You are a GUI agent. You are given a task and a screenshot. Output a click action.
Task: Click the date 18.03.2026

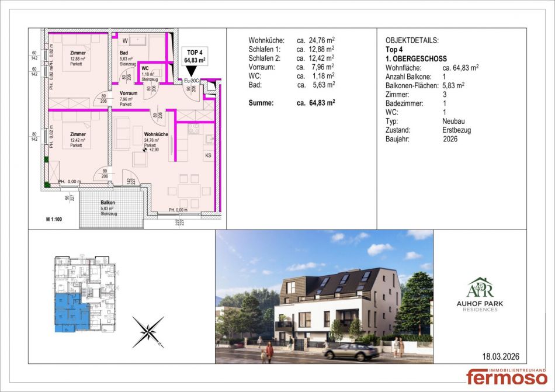point(501,356)
